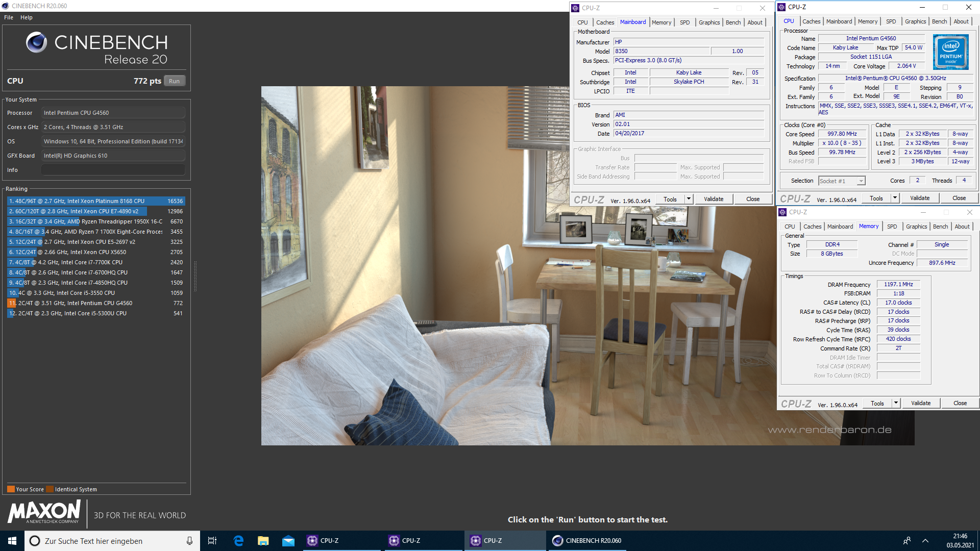Click the Windows search box

112,541
